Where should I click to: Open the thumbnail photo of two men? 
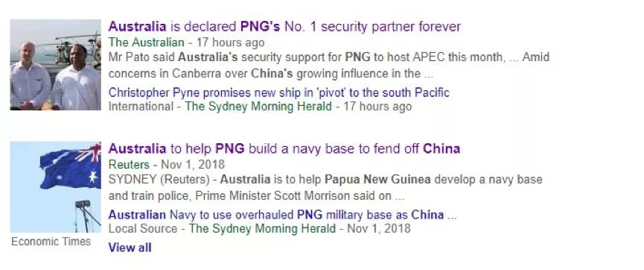coord(55,65)
